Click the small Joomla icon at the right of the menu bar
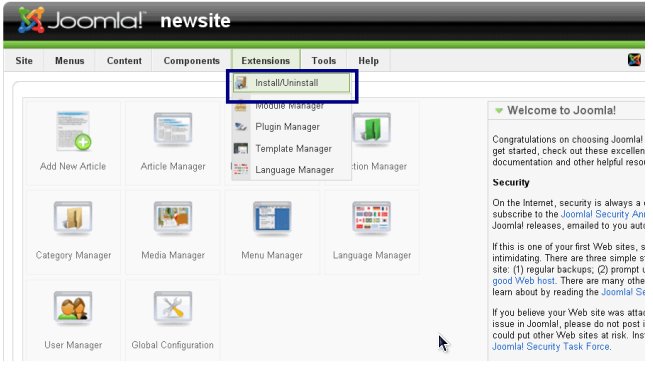Image resolution: width=653 pixels, height=373 pixels. [634, 60]
